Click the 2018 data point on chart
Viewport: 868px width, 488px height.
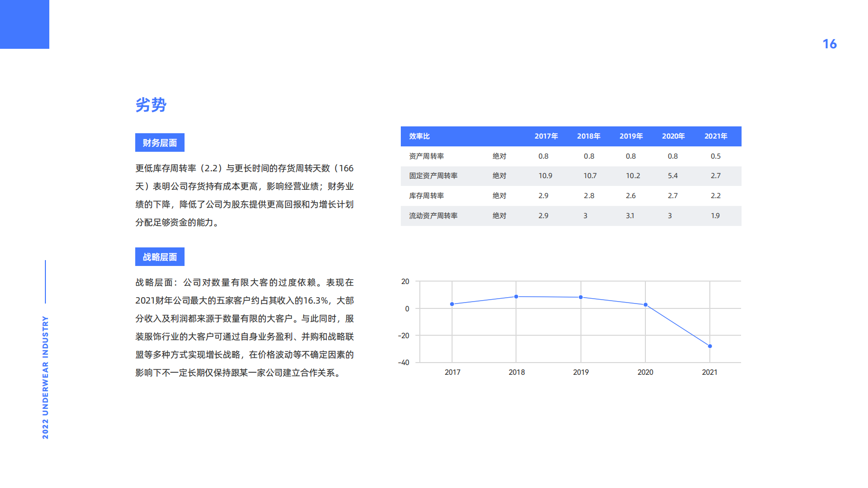[516, 297]
